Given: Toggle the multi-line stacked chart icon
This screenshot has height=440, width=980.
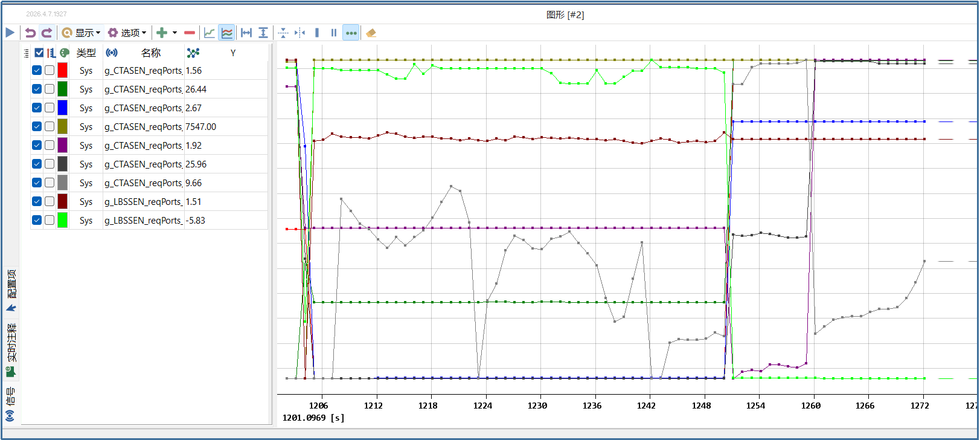Looking at the screenshot, I should click(x=227, y=33).
